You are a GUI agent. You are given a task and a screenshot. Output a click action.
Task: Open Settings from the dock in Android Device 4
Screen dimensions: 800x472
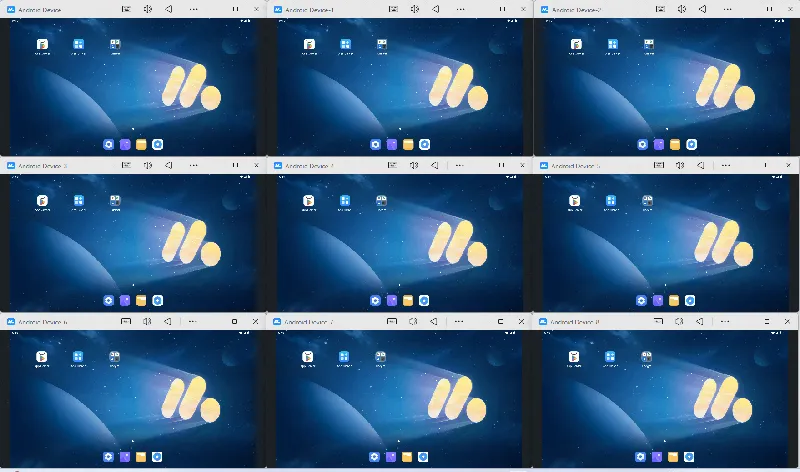tap(375, 300)
